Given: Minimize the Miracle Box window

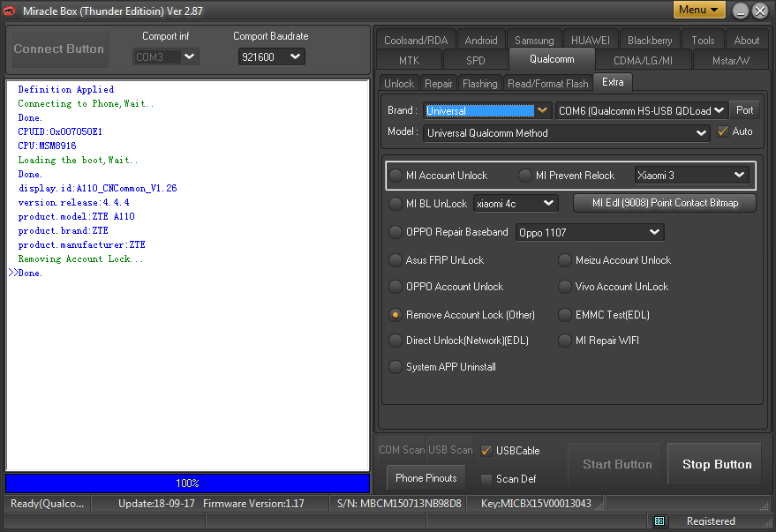Looking at the screenshot, I should pyautogui.click(x=741, y=11).
